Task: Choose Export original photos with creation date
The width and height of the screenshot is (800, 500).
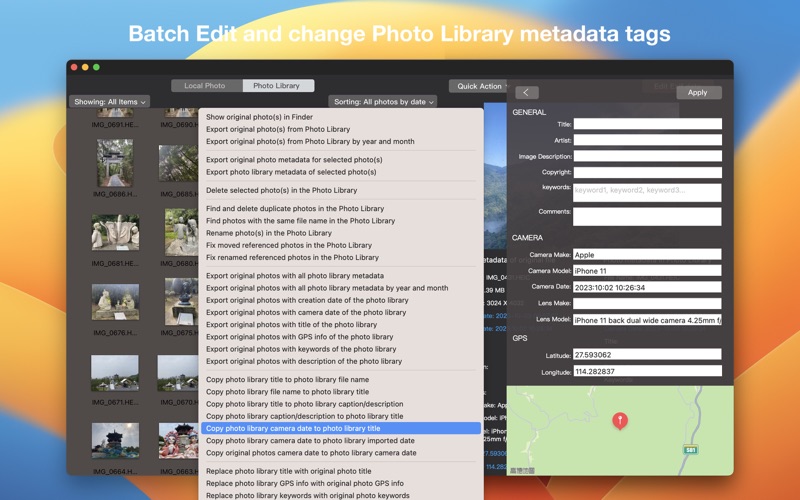Action: tap(341, 300)
